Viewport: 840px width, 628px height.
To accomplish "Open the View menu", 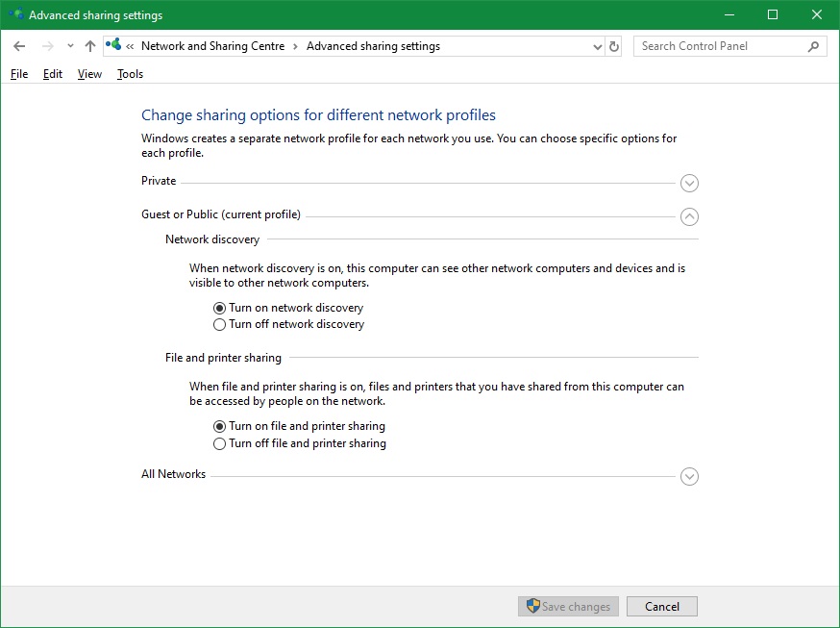I will coord(89,74).
